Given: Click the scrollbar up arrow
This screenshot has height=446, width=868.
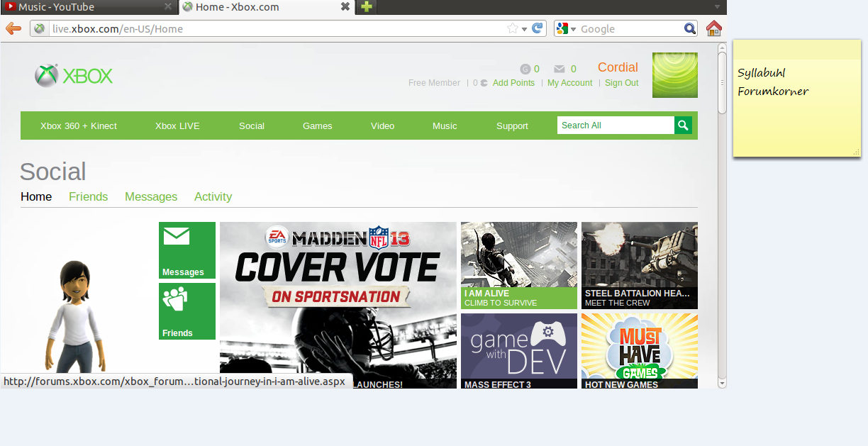Looking at the screenshot, I should tap(722, 48).
